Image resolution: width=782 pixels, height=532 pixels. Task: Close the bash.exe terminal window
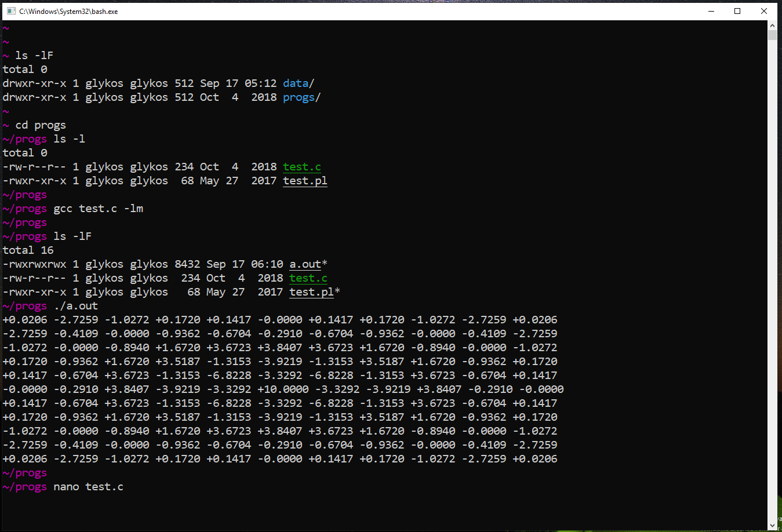[x=764, y=11]
